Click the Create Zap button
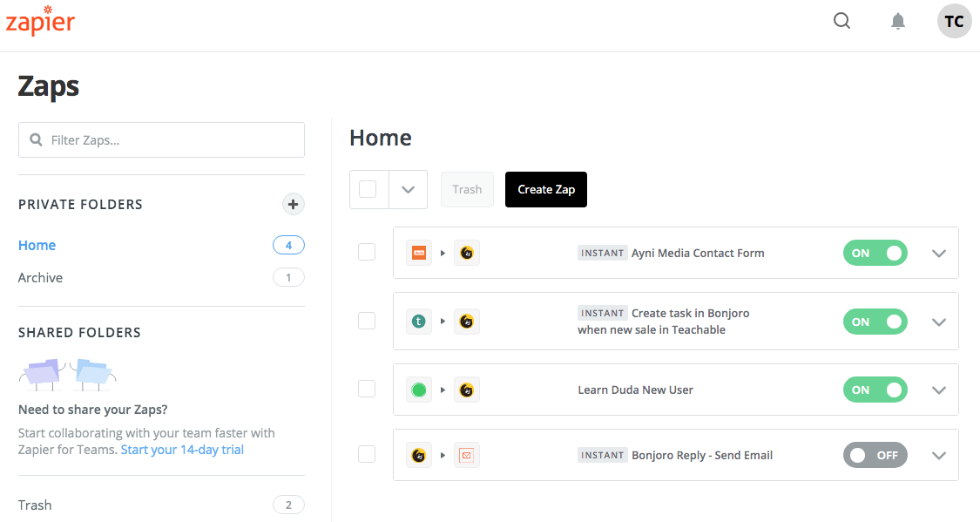980x522 pixels. coord(546,189)
